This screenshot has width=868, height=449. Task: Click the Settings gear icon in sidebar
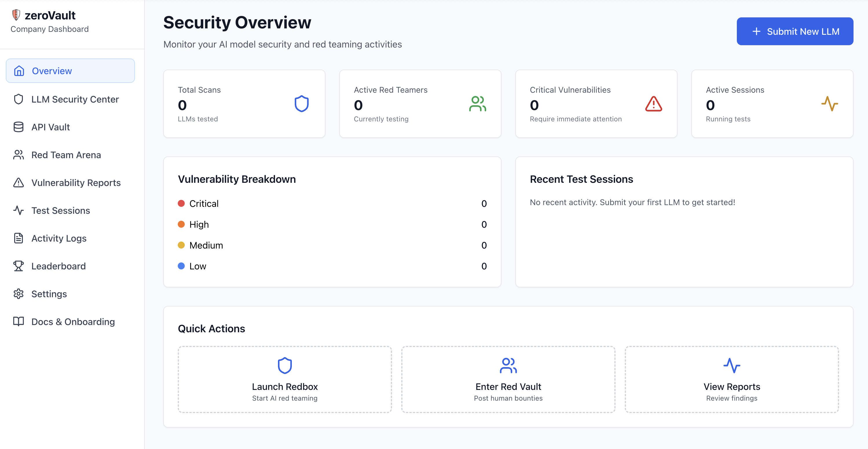19,294
